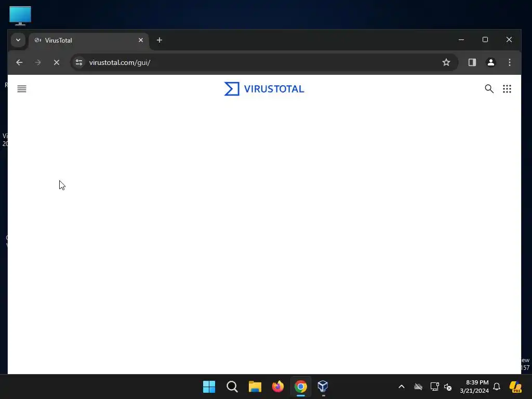Stop loading the page
532x399 pixels.
tap(57, 62)
